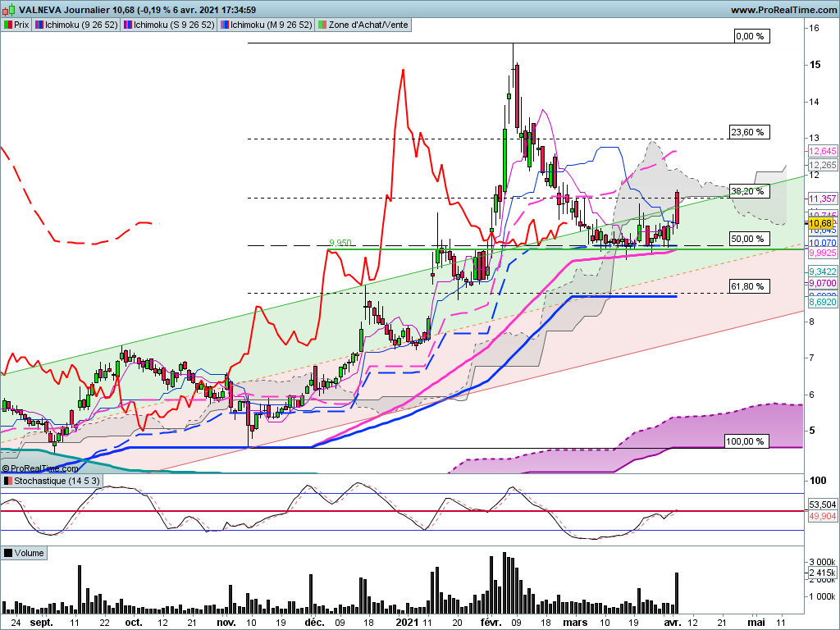Click the green 9,950 support level label

(340, 243)
